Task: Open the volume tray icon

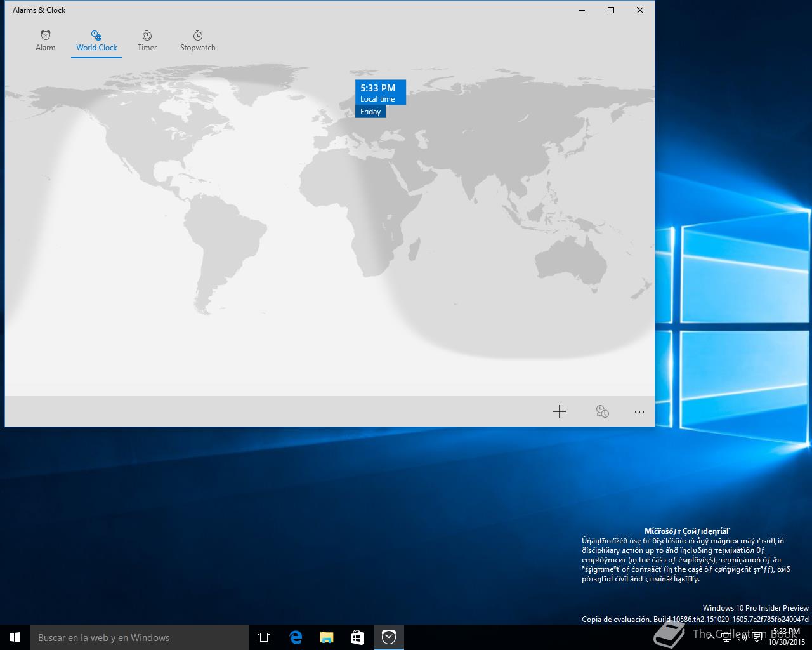Action: pyautogui.click(x=741, y=638)
